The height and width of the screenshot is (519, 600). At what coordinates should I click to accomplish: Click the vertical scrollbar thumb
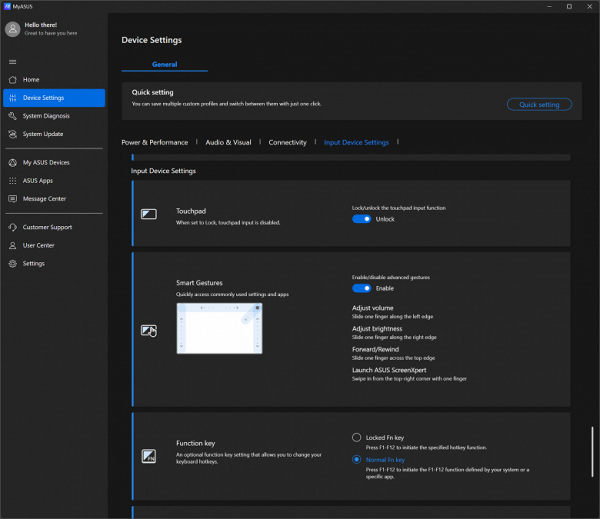tap(592, 450)
